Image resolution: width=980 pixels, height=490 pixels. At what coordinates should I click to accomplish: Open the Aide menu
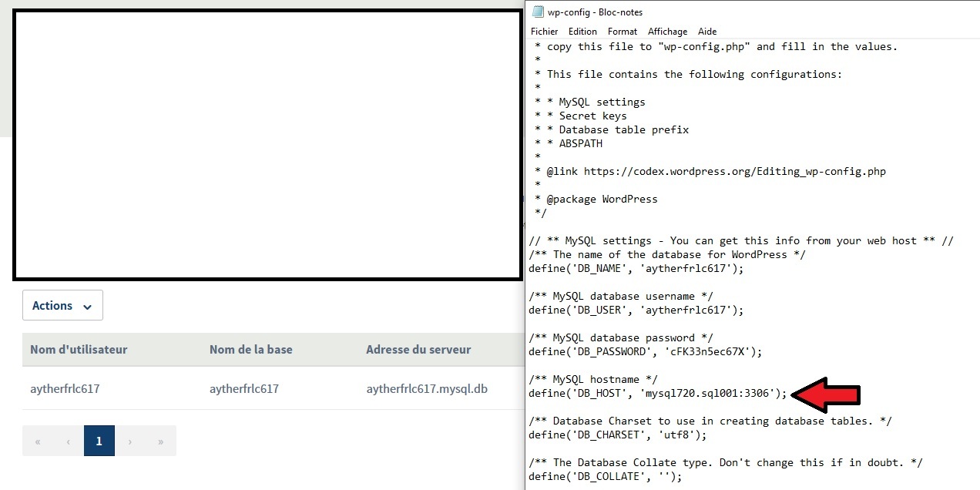click(x=707, y=32)
